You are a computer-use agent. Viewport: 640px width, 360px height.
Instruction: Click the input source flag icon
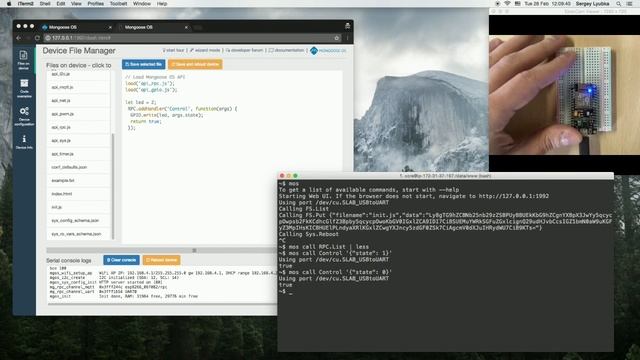[x=518, y=4]
